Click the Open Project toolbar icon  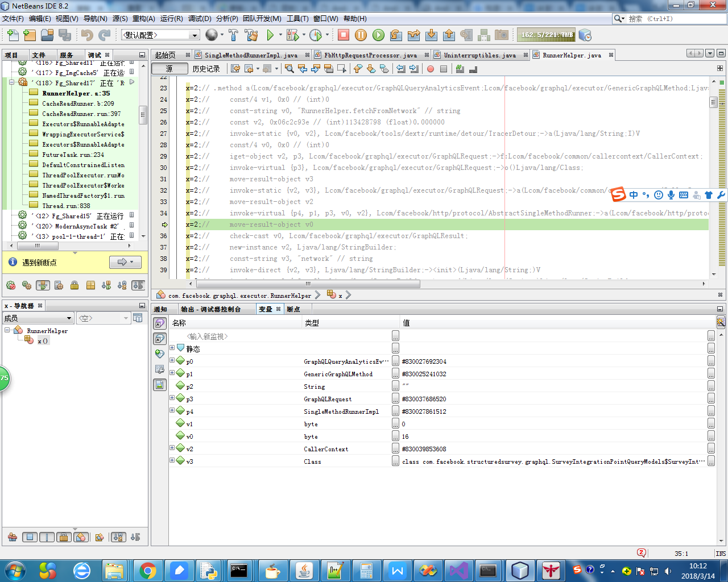[47, 35]
